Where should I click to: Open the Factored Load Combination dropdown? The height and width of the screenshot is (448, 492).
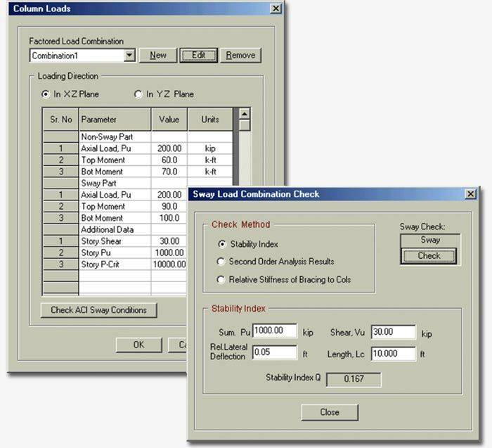pos(129,56)
